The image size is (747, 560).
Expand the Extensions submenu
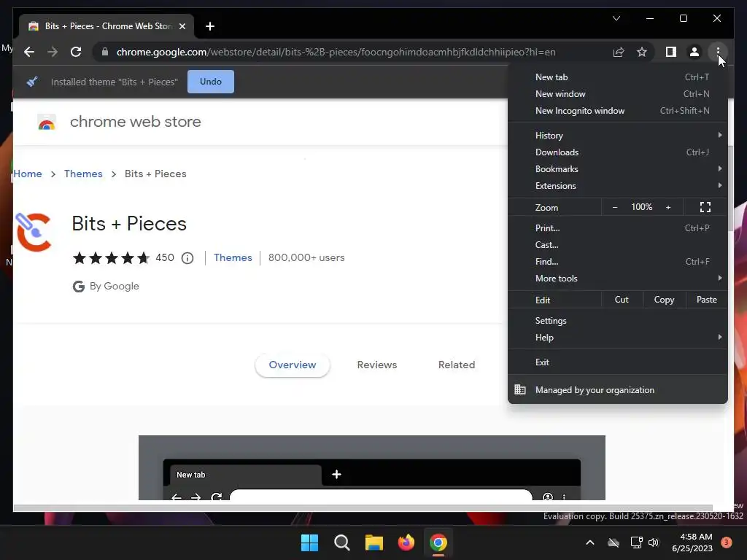[618, 186]
